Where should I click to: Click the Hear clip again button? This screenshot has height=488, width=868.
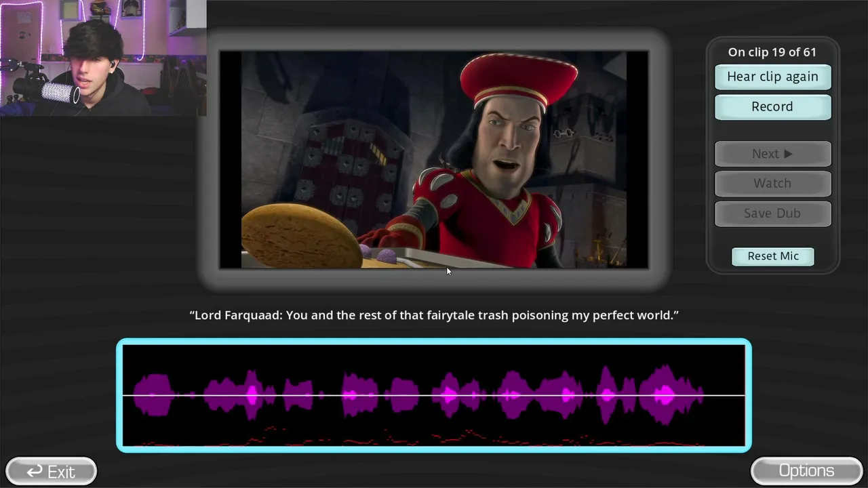point(772,77)
